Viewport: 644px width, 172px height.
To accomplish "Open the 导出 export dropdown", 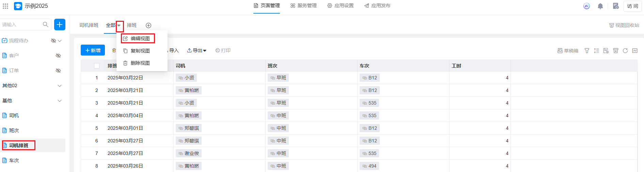I will pos(197,50).
